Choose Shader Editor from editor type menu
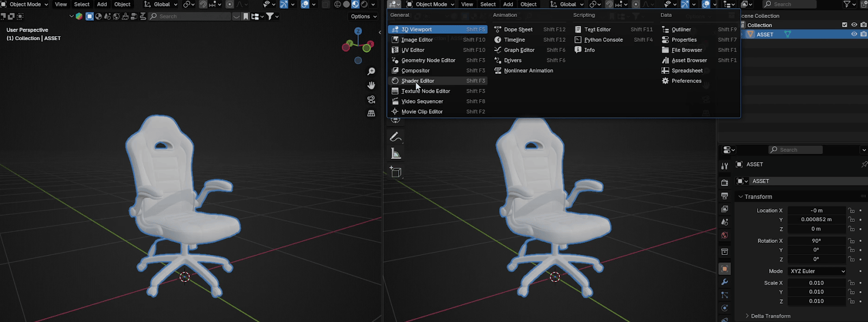The image size is (868, 322). [418, 81]
